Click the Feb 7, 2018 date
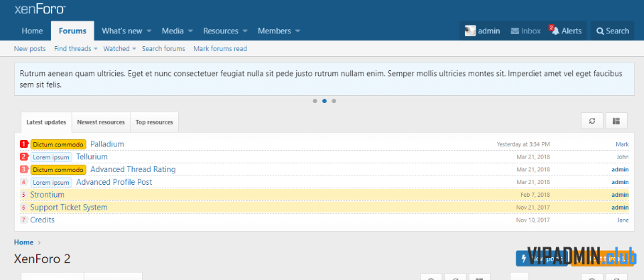Image resolution: width=644 pixels, height=280 pixels. coord(535,195)
